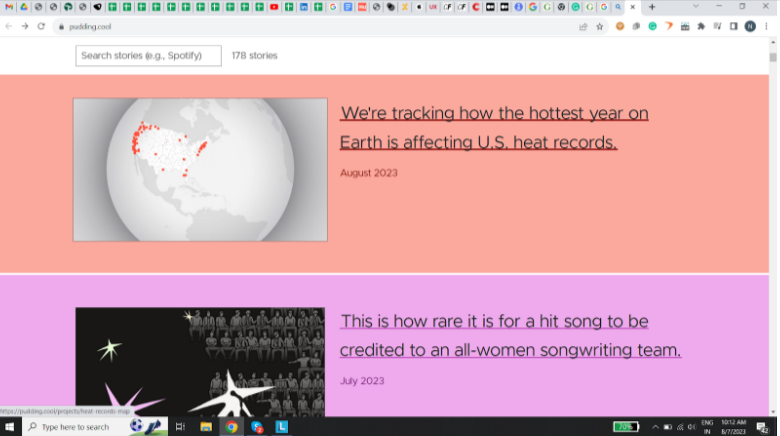Close the current pudding.cool tab
Image resolution: width=780 pixels, height=436 pixels.
tap(633, 7)
